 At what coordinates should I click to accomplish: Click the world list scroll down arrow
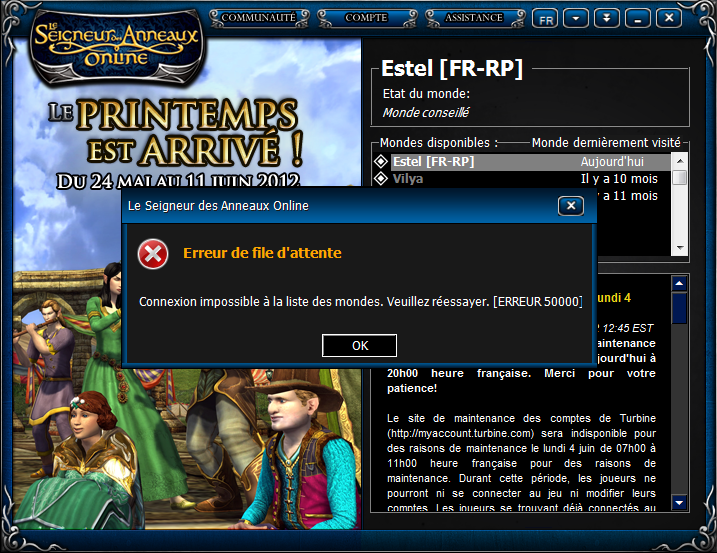click(680, 248)
